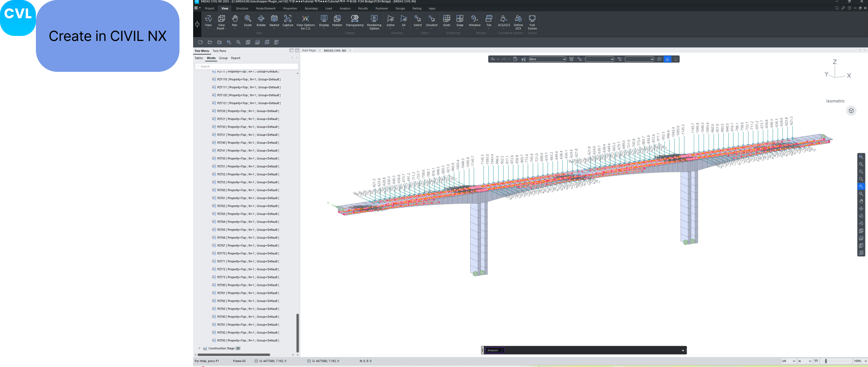Toggle ribbon pin icon at left edge
The image size is (868, 367).
(x=197, y=24)
